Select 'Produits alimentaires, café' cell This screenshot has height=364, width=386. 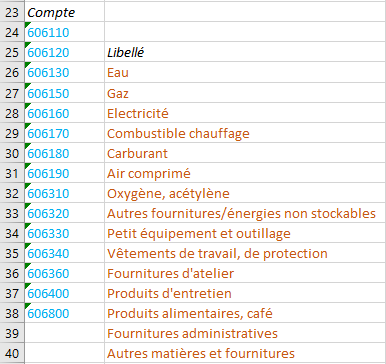(245, 313)
